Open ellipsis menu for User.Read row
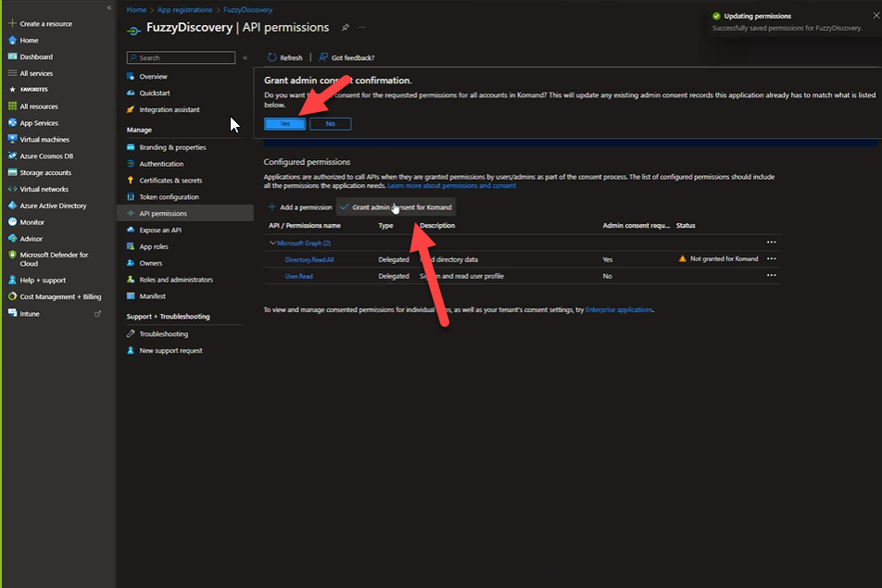This screenshot has height=588, width=882. [771, 276]
